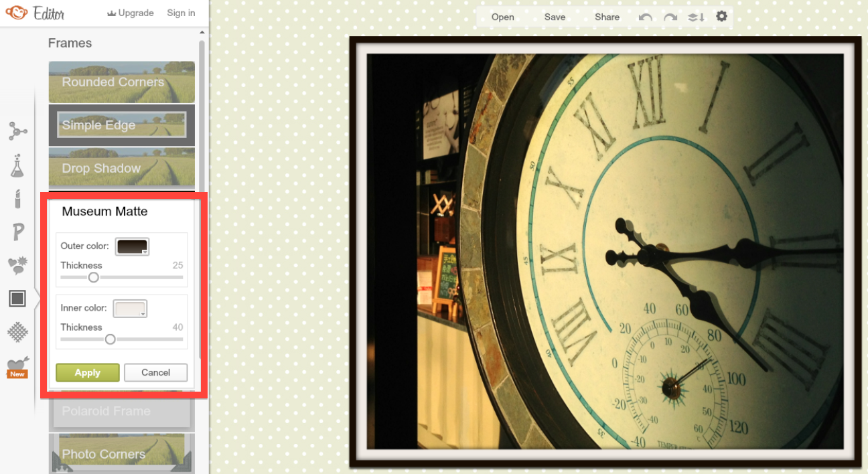Image resolution: width=868 pixels, height=474 pixels.
Task: Open the Outer color picker swatch
Action: (133, 246)
